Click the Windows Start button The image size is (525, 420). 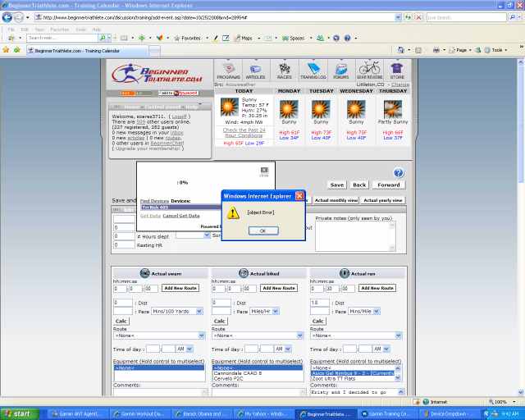pyautogui.click(x=18, y=414)
